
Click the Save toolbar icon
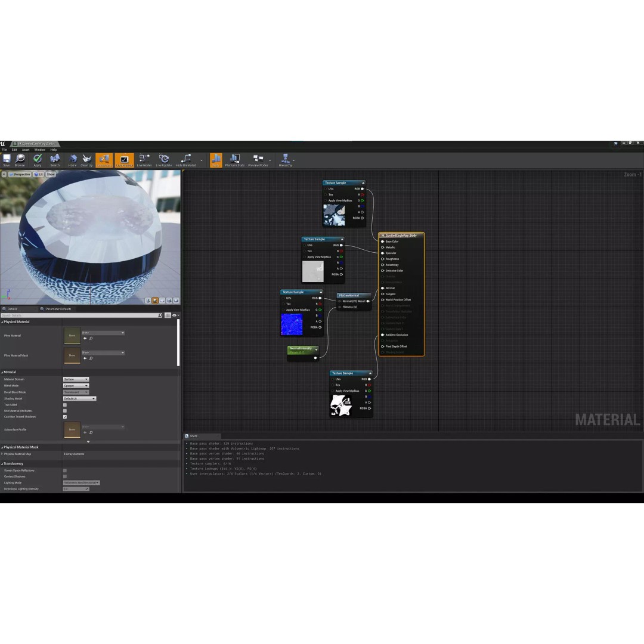click(7, 160)
